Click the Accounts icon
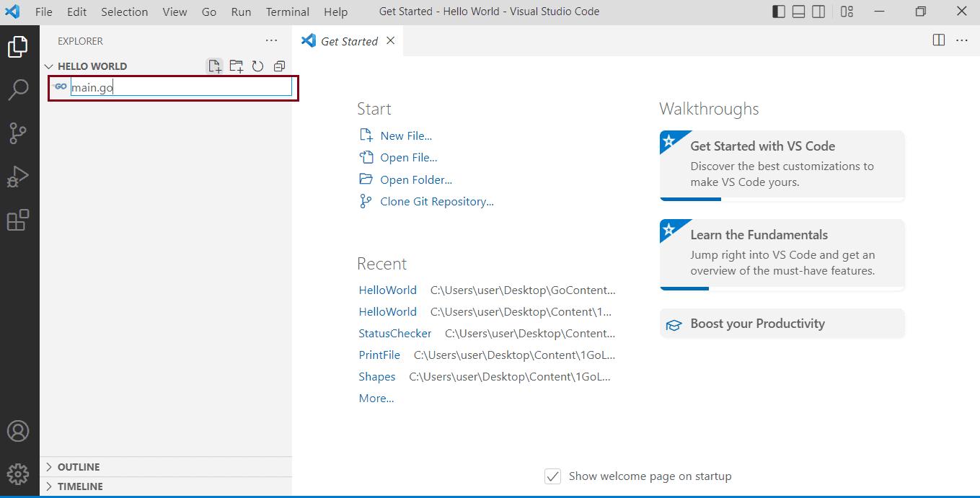Viewport: 980px width, 498px height. pos(18,431)
